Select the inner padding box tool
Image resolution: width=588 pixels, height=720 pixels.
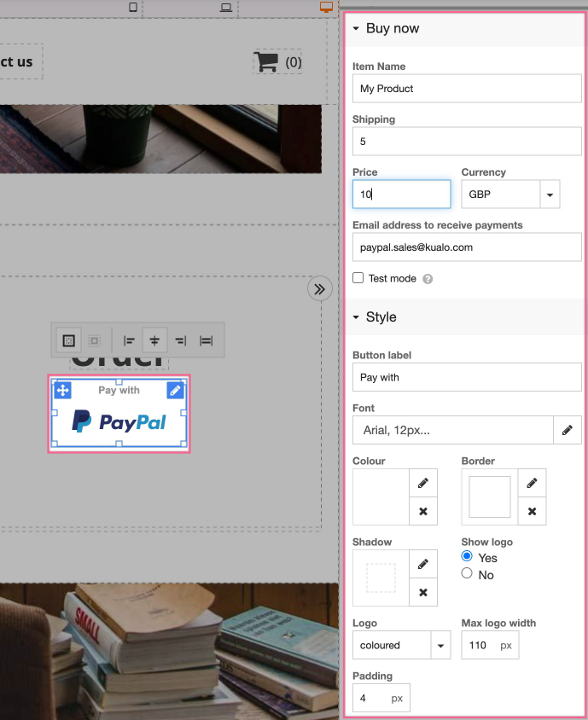coord(95,340)
